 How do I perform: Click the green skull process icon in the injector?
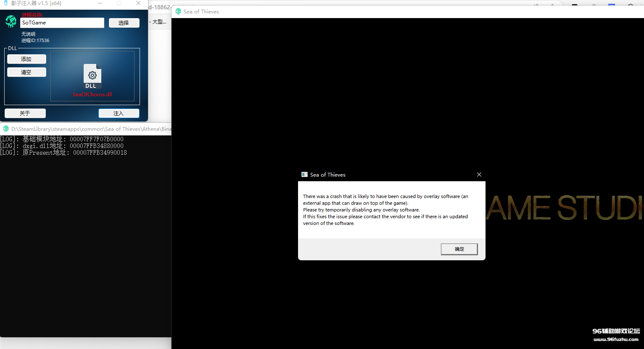(11, 21)
